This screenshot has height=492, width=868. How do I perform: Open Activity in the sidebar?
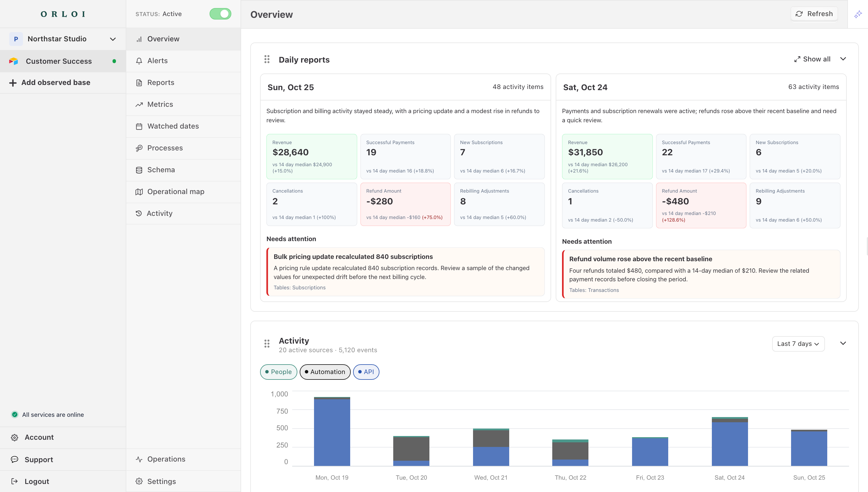(x=183, y=213)
